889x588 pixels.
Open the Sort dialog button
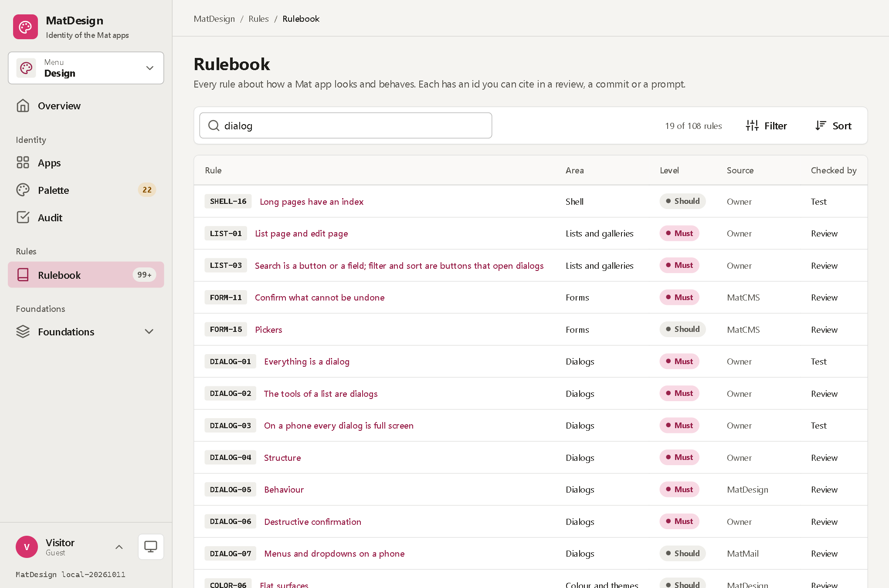833,125
